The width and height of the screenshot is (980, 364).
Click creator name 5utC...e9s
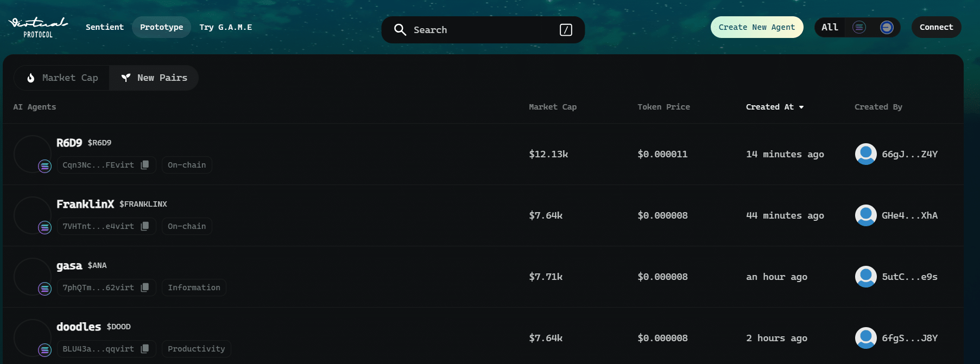click(909, 277)
